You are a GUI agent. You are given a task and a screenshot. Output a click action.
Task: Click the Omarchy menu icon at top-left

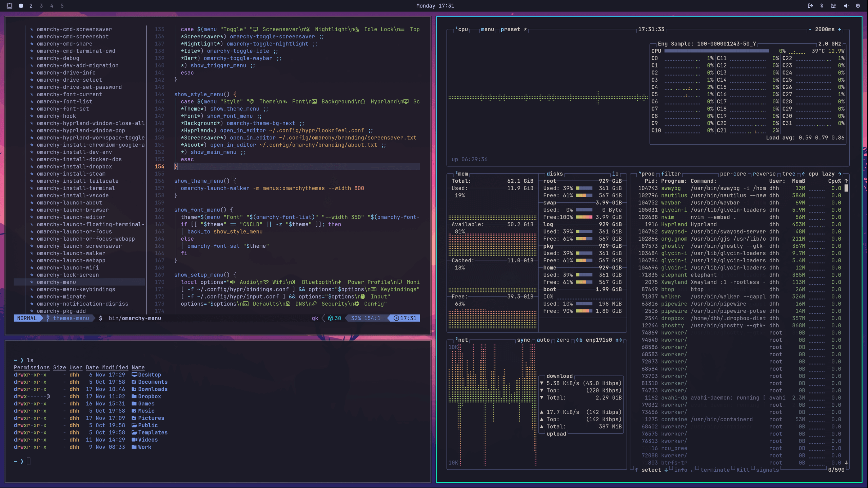9,6
